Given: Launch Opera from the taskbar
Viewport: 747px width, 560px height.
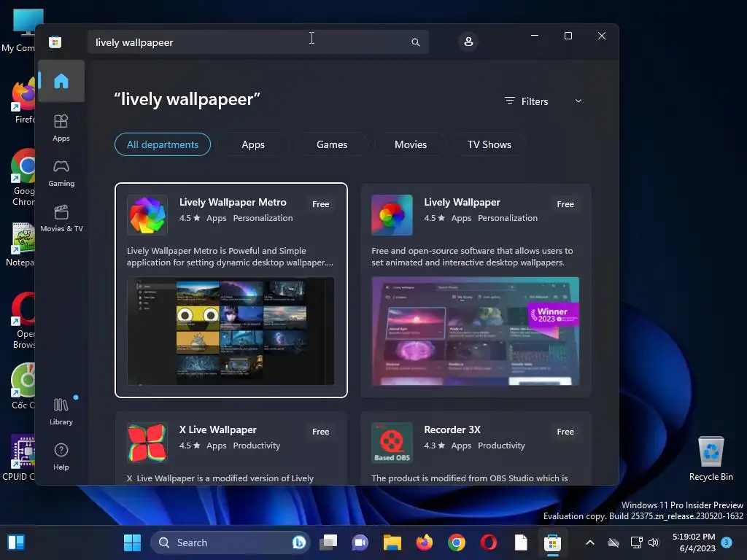Looking at the screenshot, I should coord(488,542).
